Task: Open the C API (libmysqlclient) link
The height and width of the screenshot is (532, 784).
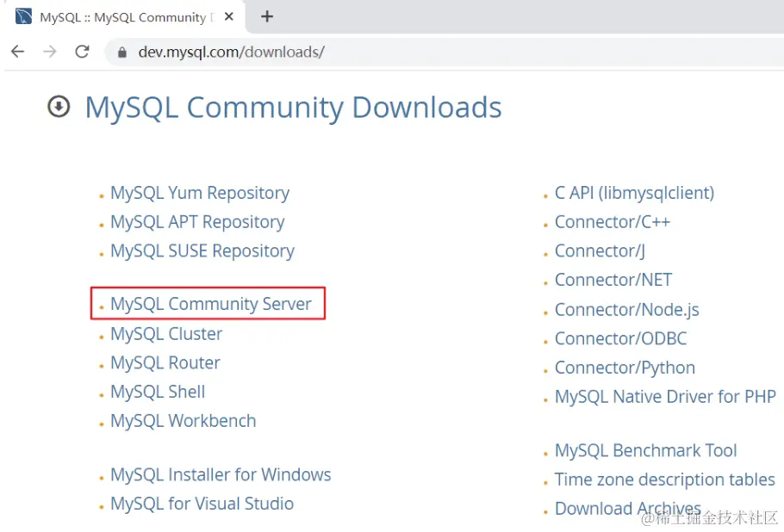Action: [x=634, y=193]
